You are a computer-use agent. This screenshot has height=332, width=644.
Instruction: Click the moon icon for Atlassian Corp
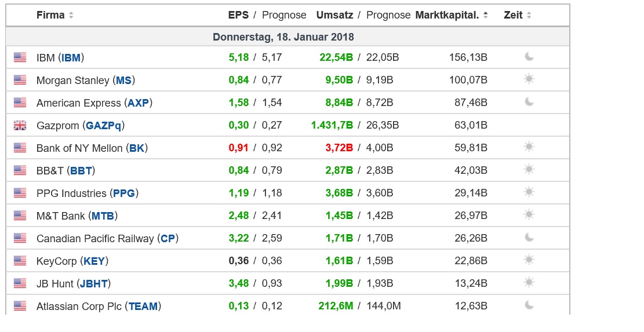pyautogui.click(x=529, y=305)
